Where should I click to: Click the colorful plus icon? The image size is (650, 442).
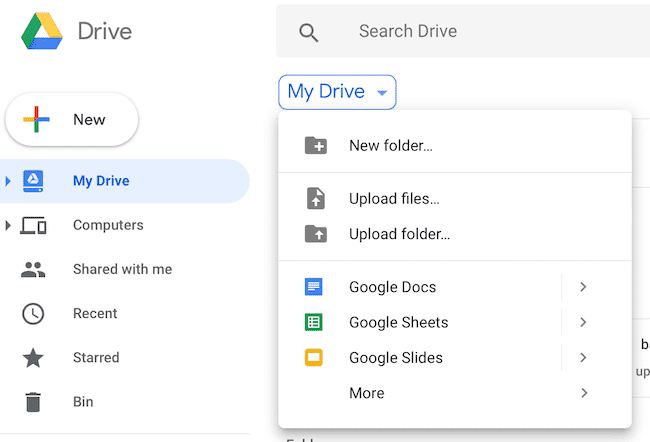36,119
